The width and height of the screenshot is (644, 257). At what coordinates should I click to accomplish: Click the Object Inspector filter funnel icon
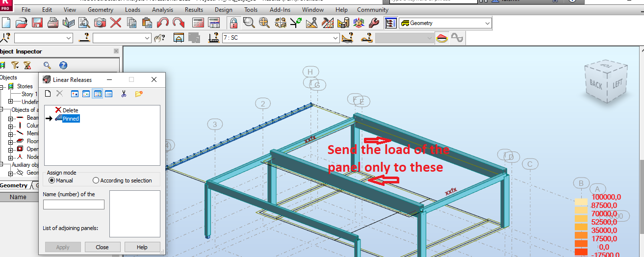[x=15, y=65]
